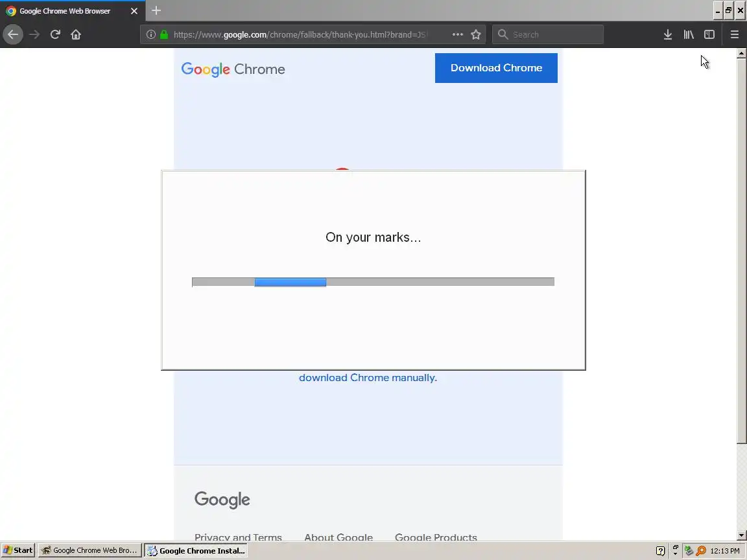The width and height of the screenshot is (747, 560).
Task: Click the green secure connection padlock
Action: pyautogui.click(x=164, y=34)
